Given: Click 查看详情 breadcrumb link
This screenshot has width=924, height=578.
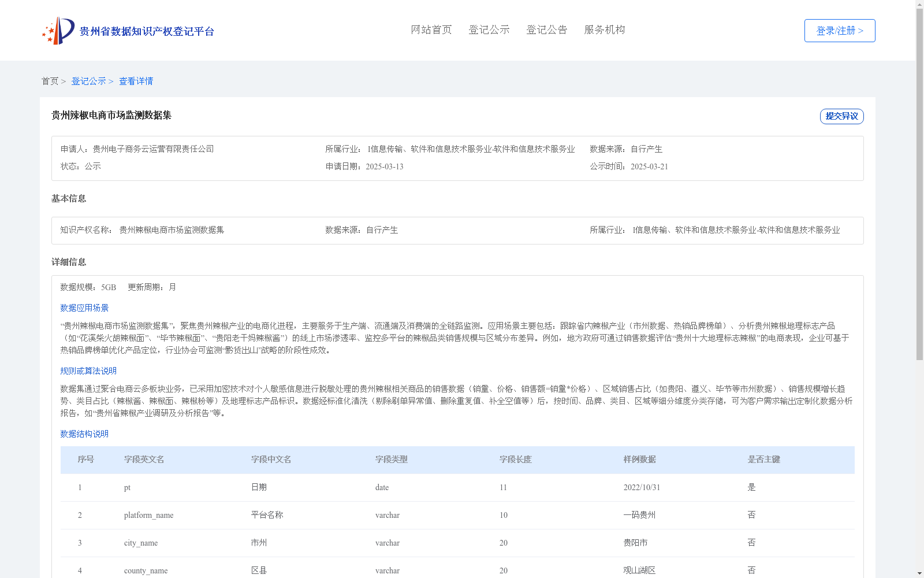Looking at the screenshot, I should pos(136,81).
